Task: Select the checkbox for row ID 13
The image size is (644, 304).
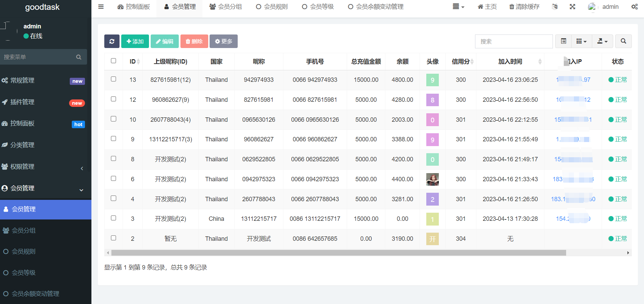Action: (113, 79)
